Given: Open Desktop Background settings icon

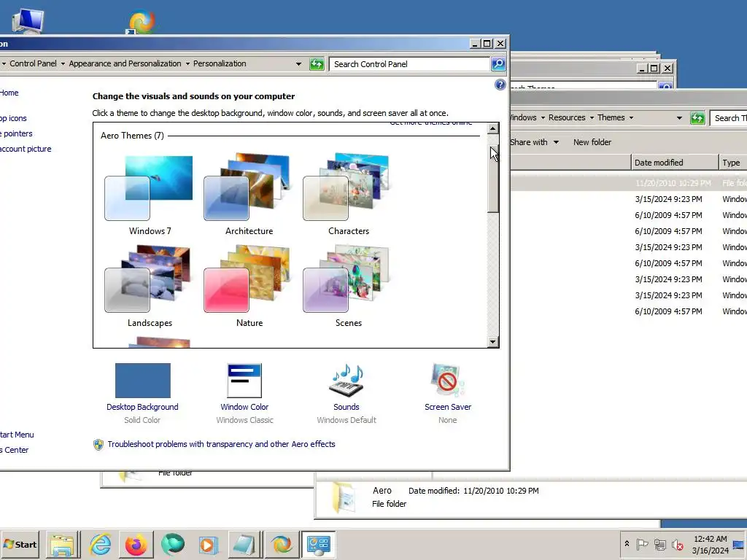Looking at the screenshot, I should (143, 381).
